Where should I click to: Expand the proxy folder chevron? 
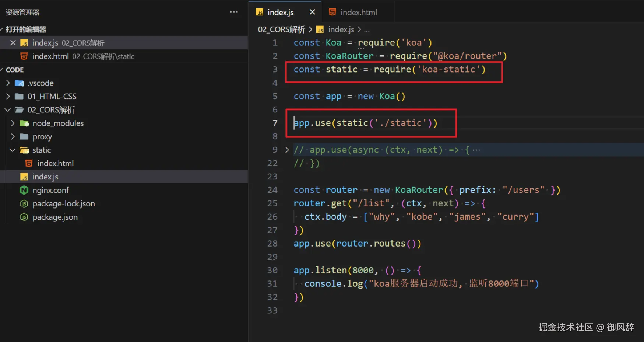13,137
